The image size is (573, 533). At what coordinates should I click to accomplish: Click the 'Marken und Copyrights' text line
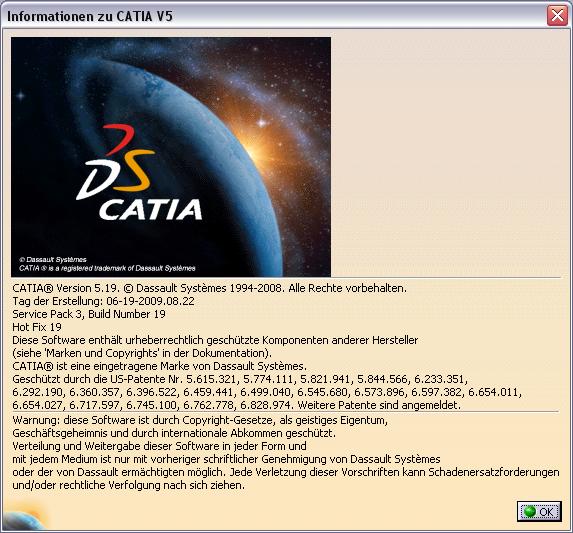coord(142,353)
